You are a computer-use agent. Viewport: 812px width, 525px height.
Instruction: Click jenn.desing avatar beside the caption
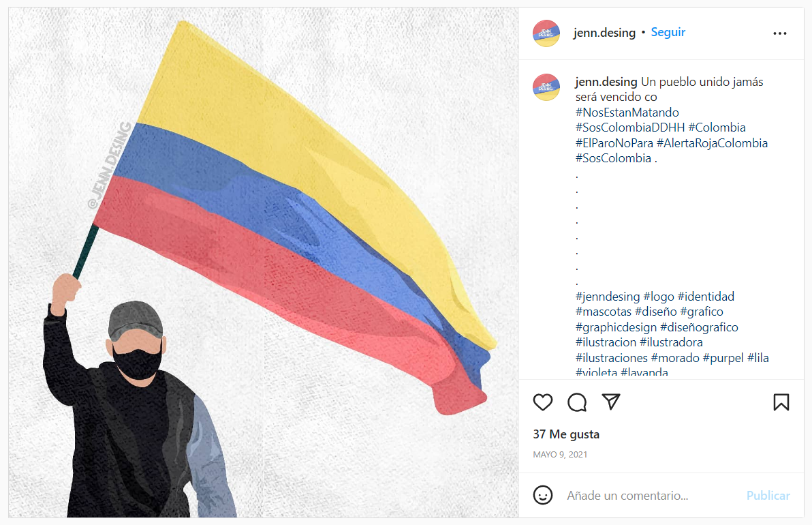[x=546, y=87]
